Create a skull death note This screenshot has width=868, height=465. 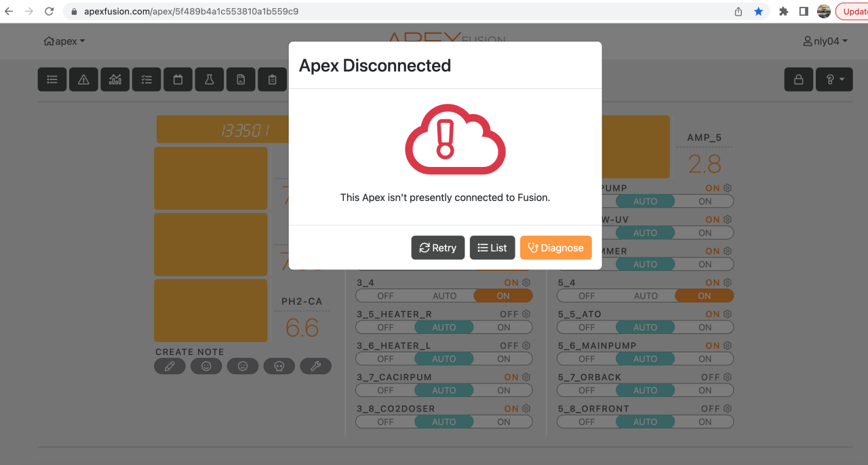[279, 366]
